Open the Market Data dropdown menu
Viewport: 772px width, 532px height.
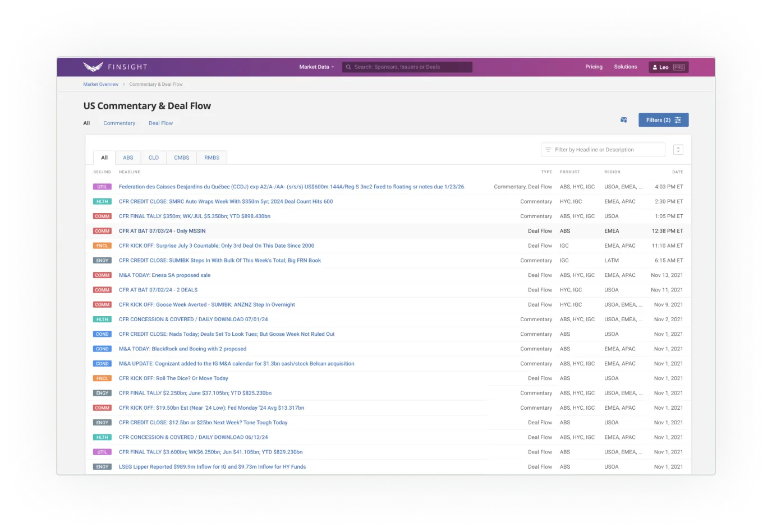pos(316,67)
